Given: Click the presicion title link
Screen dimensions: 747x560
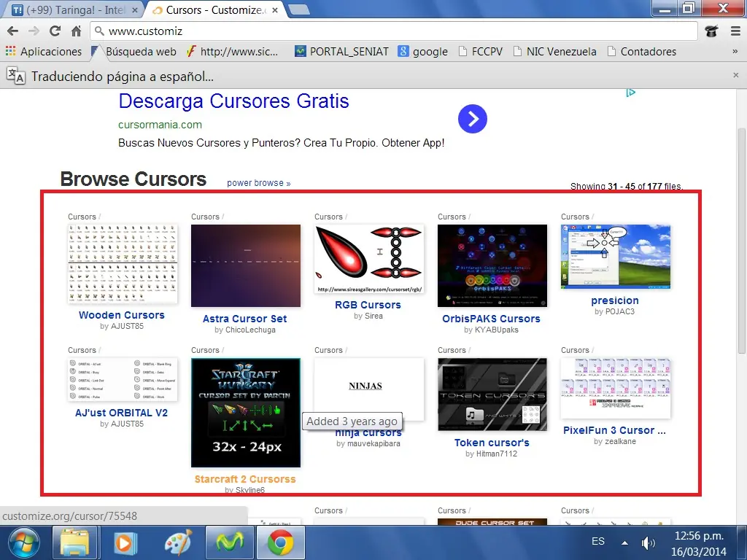Looking at the screenshot, I should point(614,300).
